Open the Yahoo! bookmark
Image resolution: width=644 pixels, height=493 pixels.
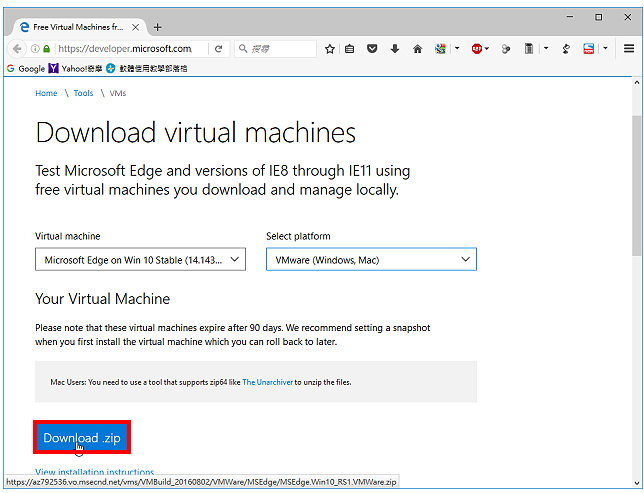75,69
